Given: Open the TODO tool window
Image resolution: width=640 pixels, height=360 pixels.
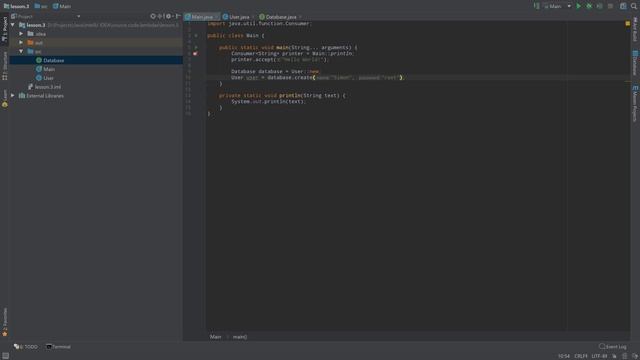Looking at the screenshot, I should (x=26, y=347).
